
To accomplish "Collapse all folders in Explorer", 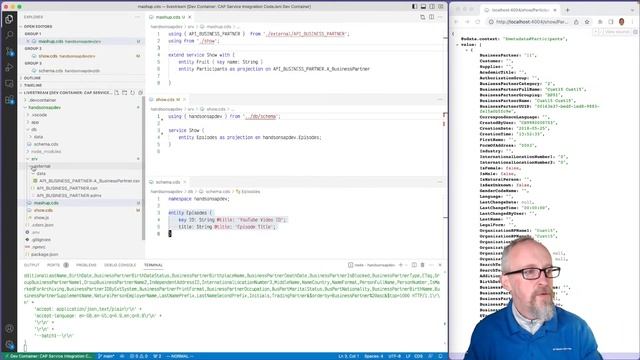I will click(x=140, y=93).
